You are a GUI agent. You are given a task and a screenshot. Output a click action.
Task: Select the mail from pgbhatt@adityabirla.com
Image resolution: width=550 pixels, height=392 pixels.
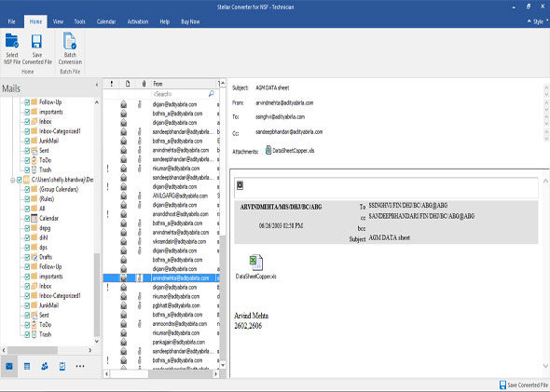coord(161,305)
